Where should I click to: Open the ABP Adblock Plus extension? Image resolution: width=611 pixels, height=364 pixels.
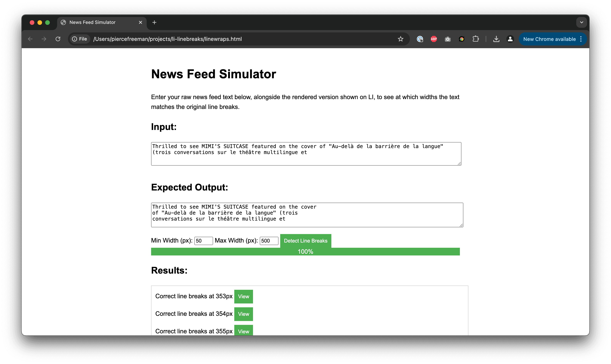click(434, 39)
